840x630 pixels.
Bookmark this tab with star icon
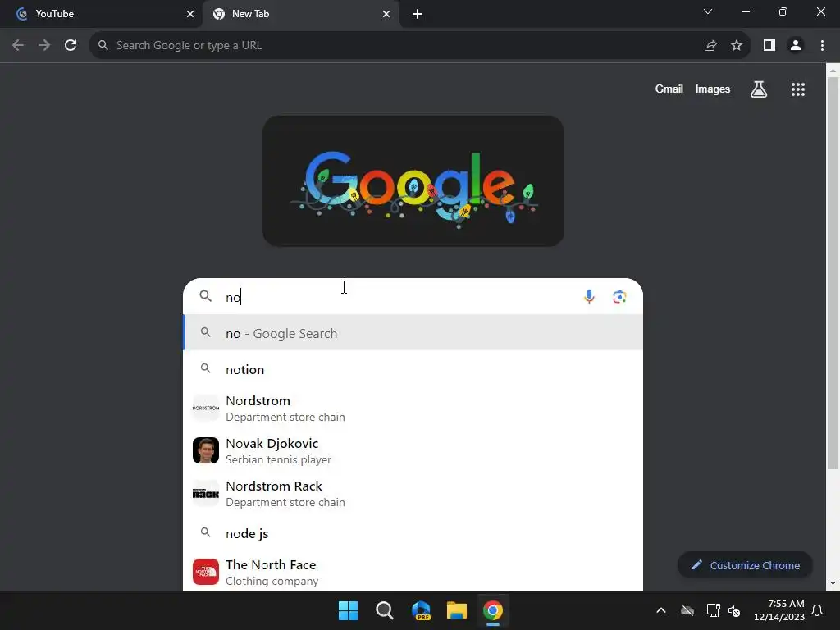point(737,46)
